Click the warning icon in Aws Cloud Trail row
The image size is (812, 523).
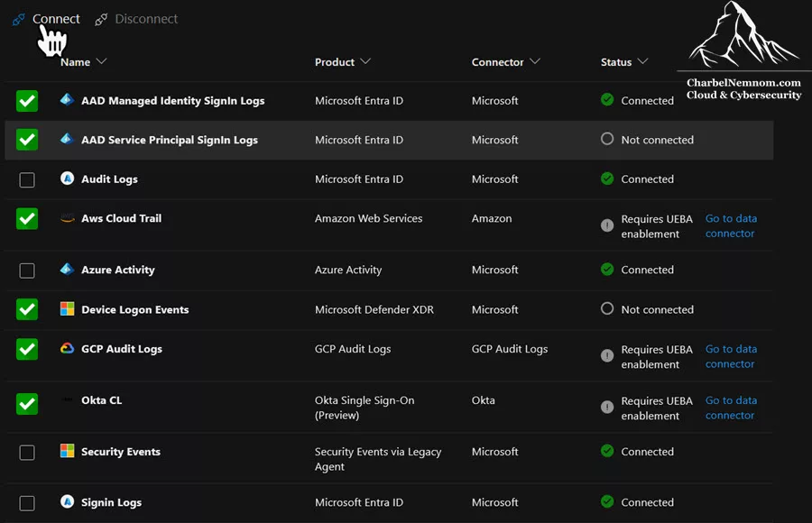pos(607,225)
